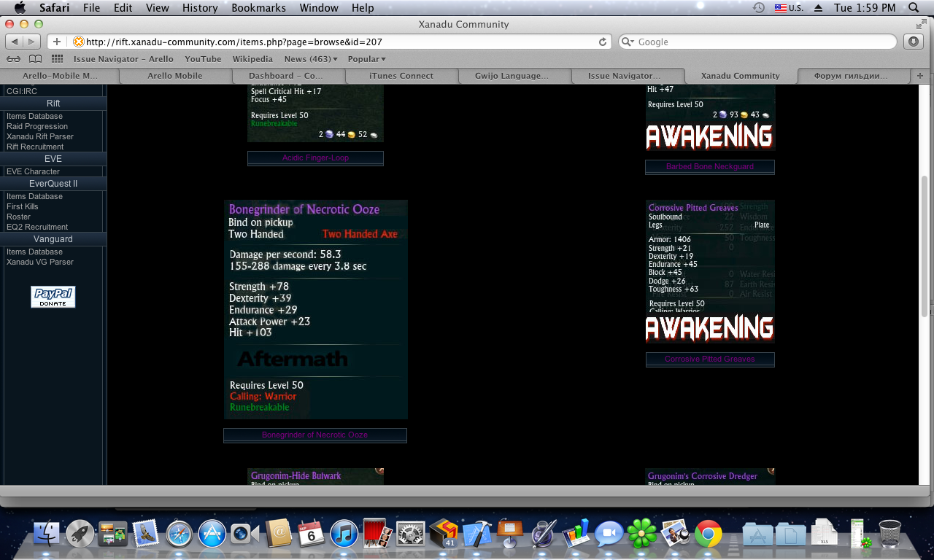The width and height of the screenshot is (934, 560).
Task: Open Xanadu Rift Parser link
Action: tap(40, 136)
